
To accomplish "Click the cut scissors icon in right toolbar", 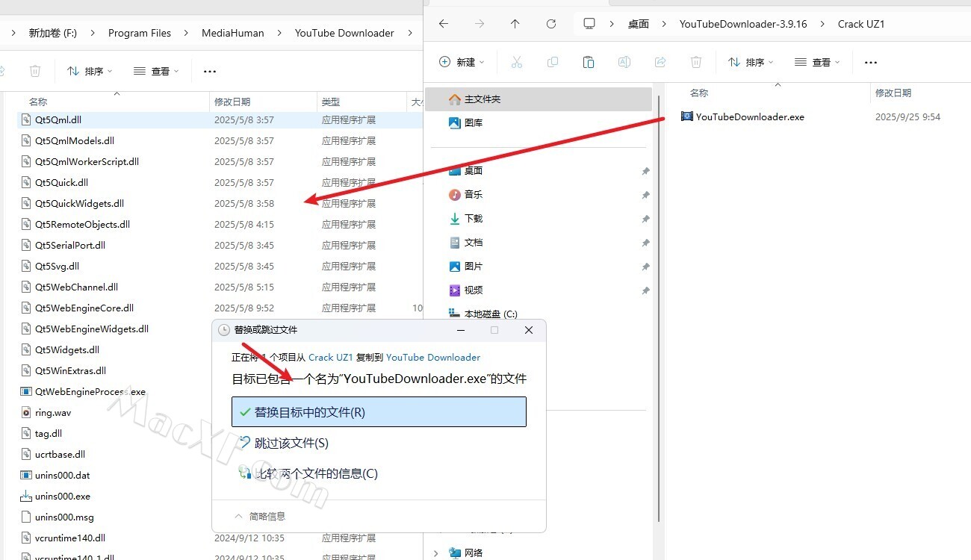I will click(x=516, y=62).
